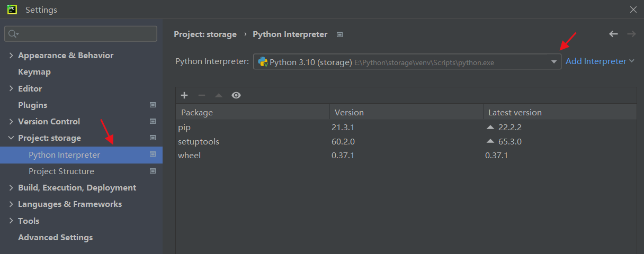Click the back navigation arrow
Viewport: 644px width, 254px height.
[613, 34]
